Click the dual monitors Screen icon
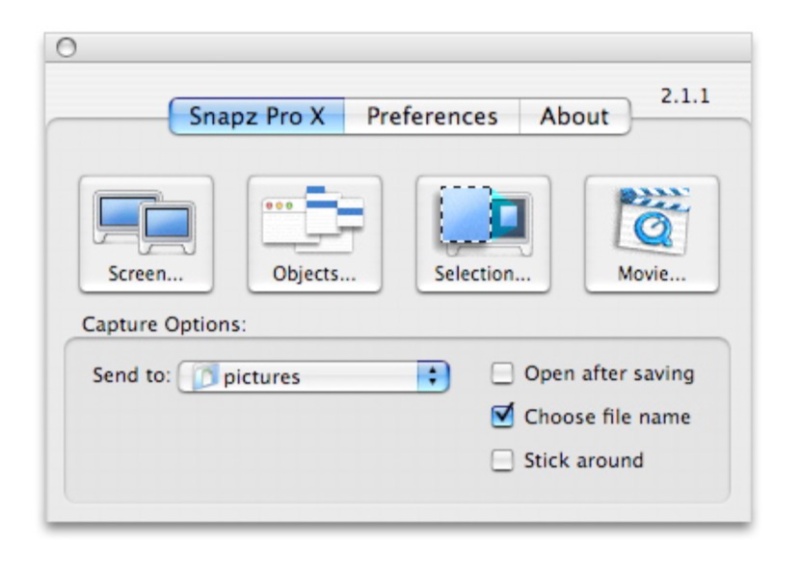 pyautogui.click(x=144, y=222)
